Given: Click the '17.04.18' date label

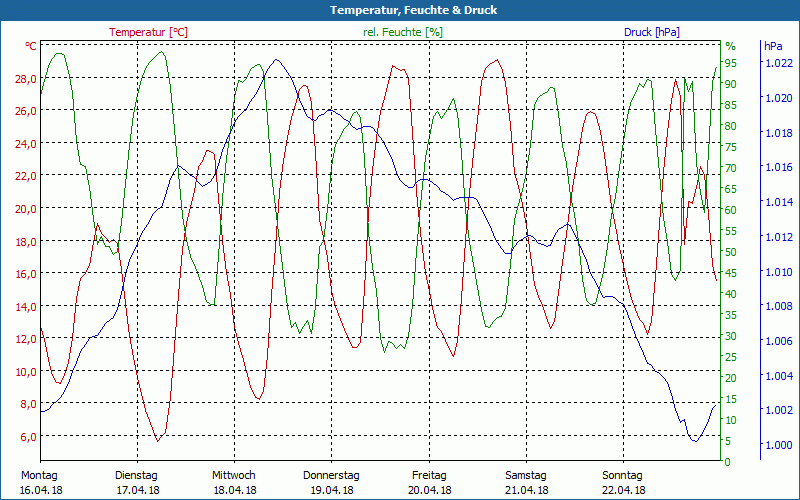Looking at the screenshot, I should pos(138,490).
